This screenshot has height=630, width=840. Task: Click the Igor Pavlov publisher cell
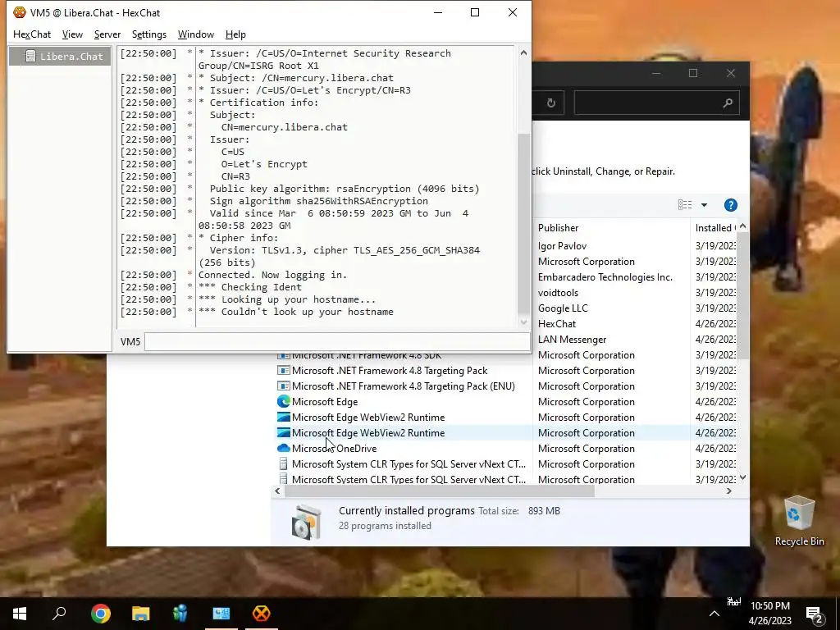pyautogui.click(x=562, y=246)
